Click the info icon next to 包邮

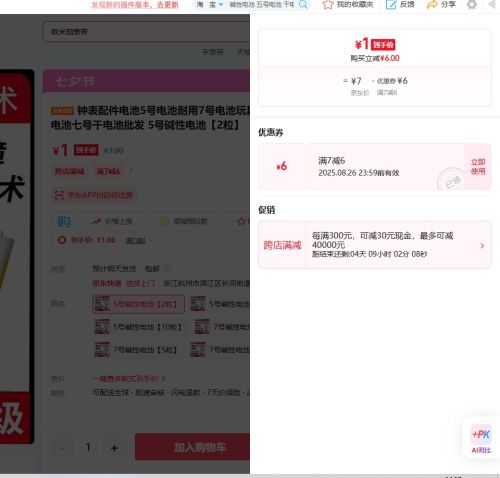tap(167, 268)
